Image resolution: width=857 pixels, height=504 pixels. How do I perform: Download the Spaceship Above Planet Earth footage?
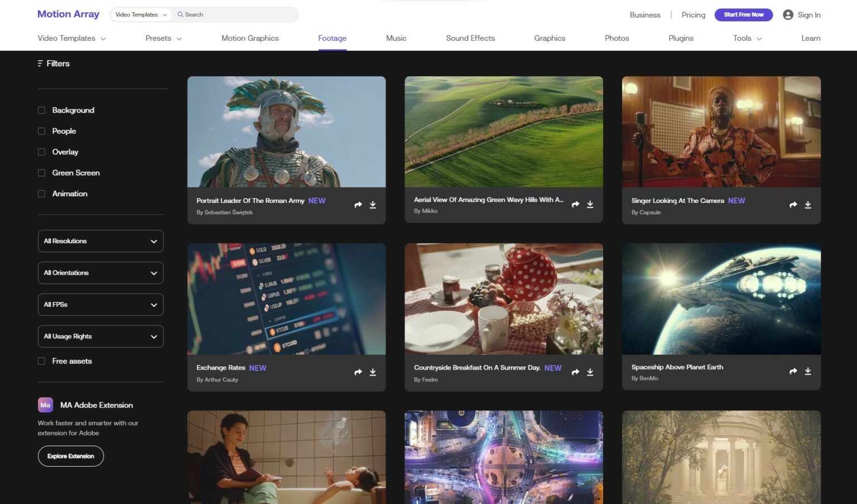807,370
